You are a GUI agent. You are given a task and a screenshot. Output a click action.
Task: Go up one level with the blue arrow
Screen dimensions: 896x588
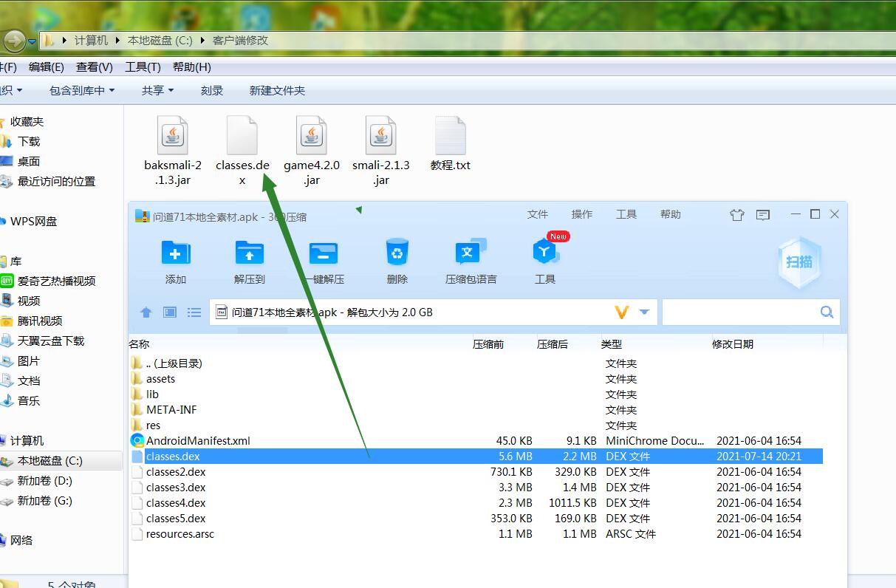(146, 312)
